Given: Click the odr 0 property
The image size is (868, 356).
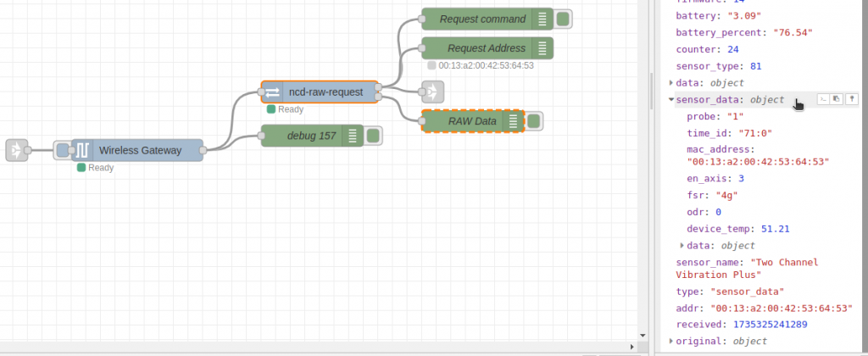Looking at the screenshot, I should tap(704, 212).
